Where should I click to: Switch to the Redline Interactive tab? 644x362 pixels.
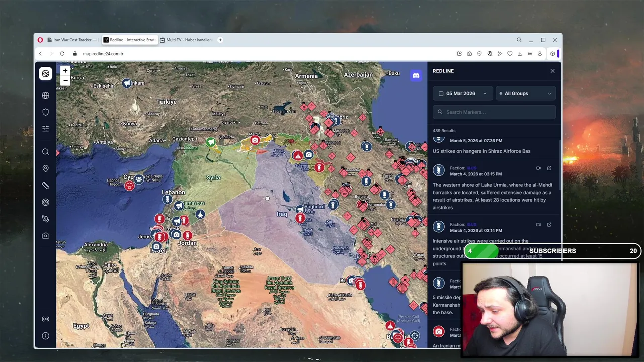point(129,40)
